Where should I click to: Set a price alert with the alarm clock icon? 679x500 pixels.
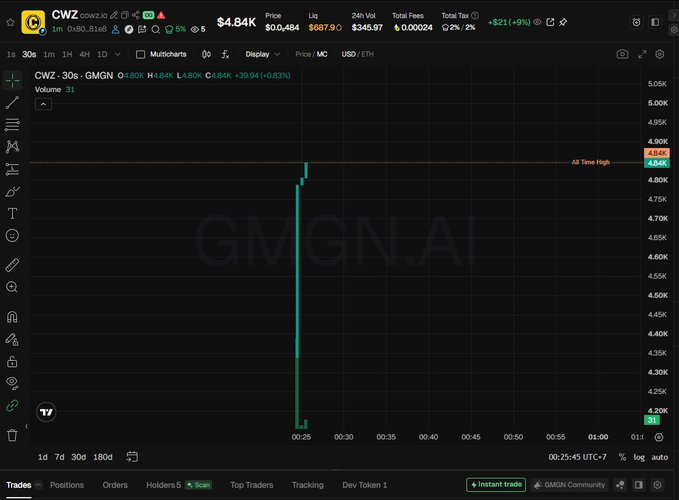[x=636, y=22]
